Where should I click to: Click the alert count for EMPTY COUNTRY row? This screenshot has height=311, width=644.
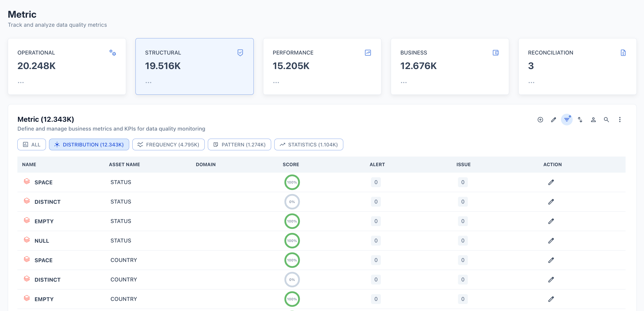coord(376,299)
